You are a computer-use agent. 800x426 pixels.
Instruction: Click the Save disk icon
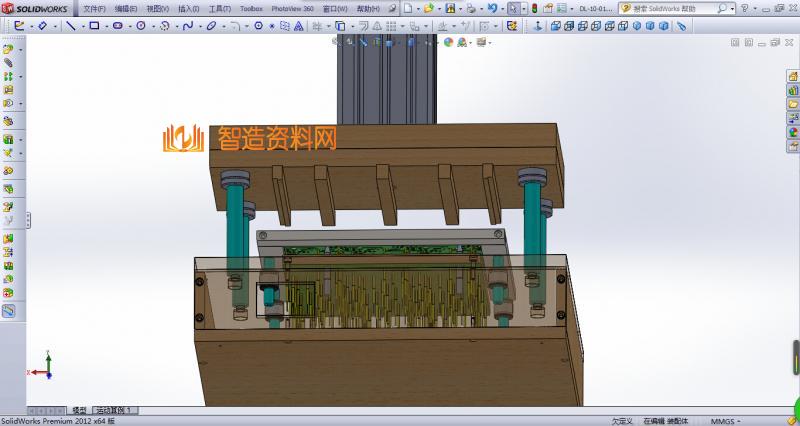[x=451, y=8]
